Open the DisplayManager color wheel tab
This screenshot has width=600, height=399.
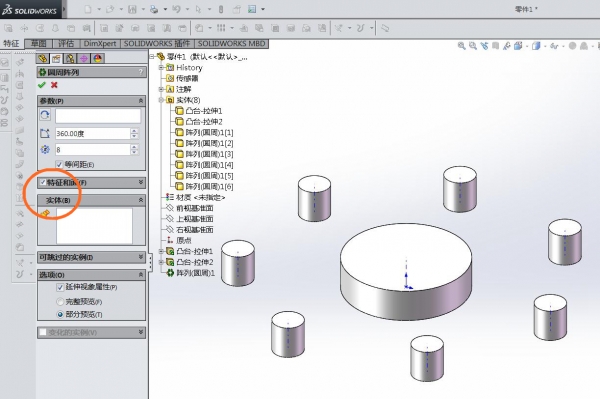[98, 58]
